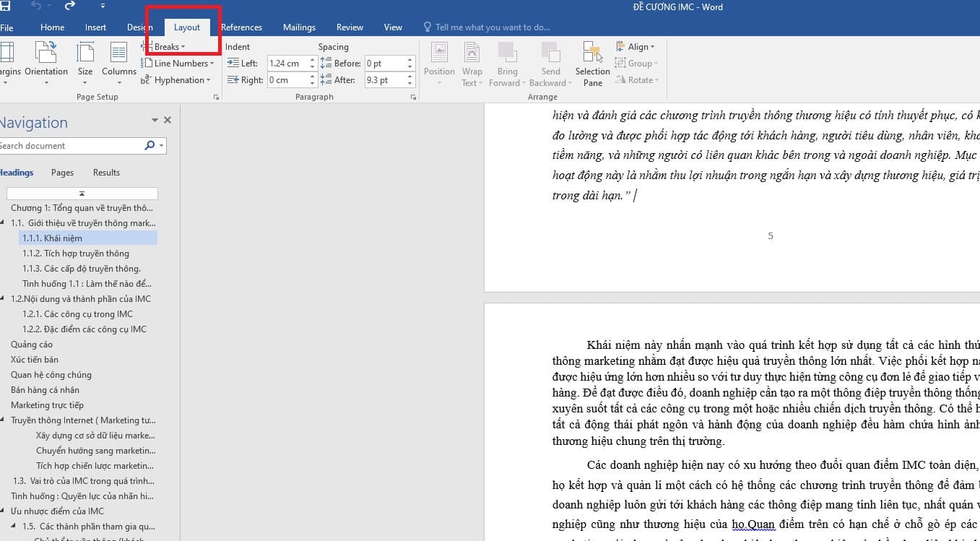The width and height of the screenshot is (980, 541).
Task: Open Customize Quick Access Toolbar dropdown
Action: [102, 7]
